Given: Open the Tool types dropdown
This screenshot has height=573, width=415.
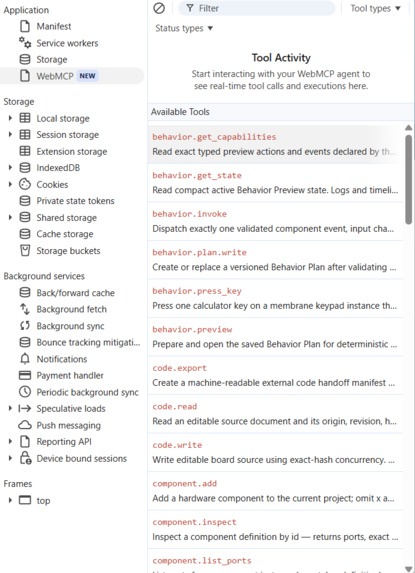Looking at the screenshot, I should point(376,8).
